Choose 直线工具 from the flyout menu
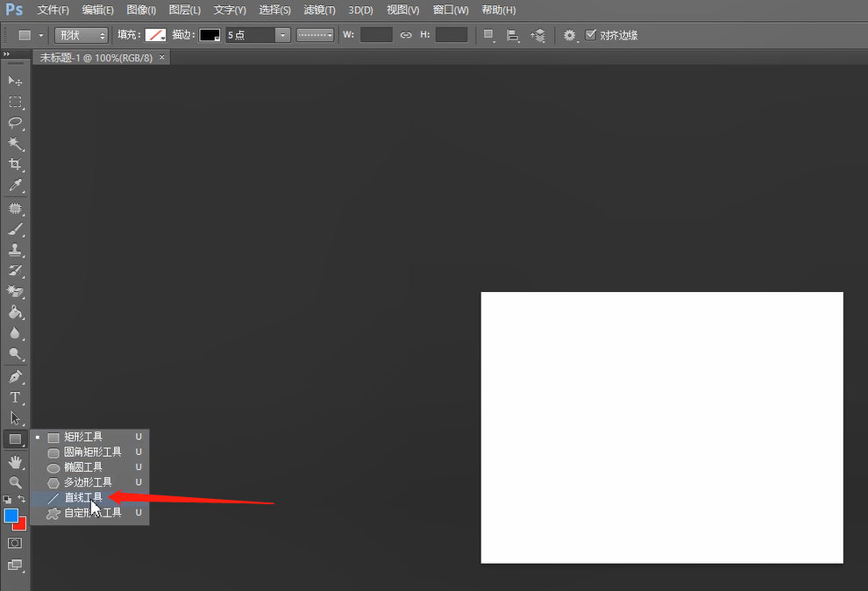This screenshot has width=868, height=591. pos(83,497)
